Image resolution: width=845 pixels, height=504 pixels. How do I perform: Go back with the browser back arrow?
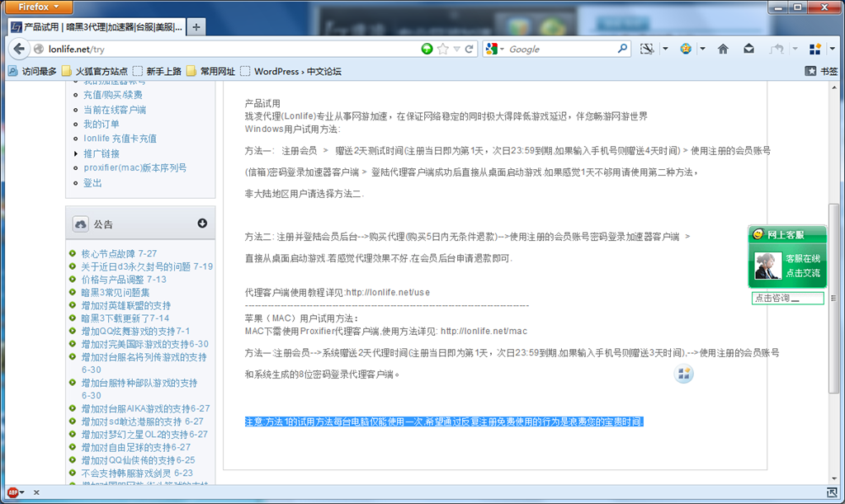click(x=19, y=49)
